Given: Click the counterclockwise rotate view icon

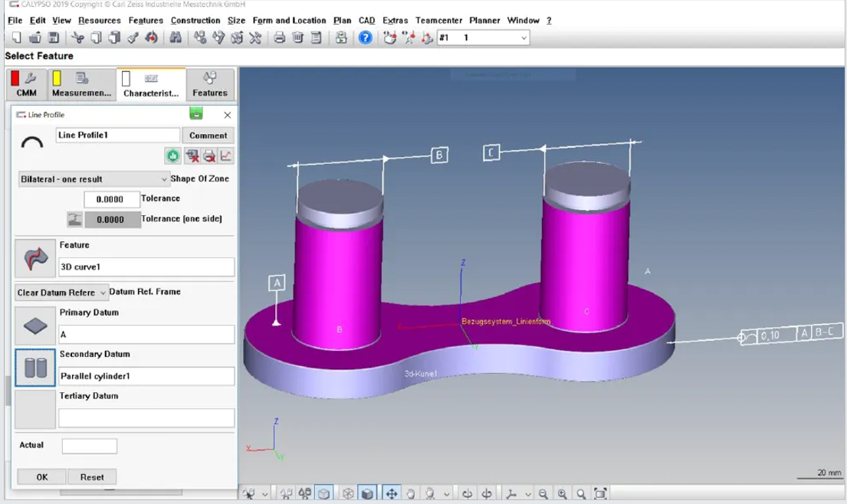Looking at the screenshot, I should pos(487,493).
